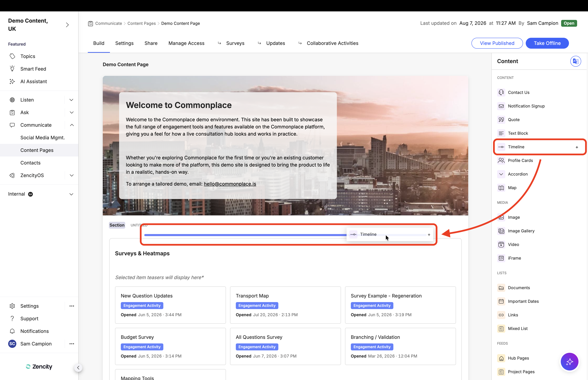This screenshot has height=380, width=588.
Task: Open the purple AI sparkle floating button
Action: pyautogui.click(x=569, y=362)
